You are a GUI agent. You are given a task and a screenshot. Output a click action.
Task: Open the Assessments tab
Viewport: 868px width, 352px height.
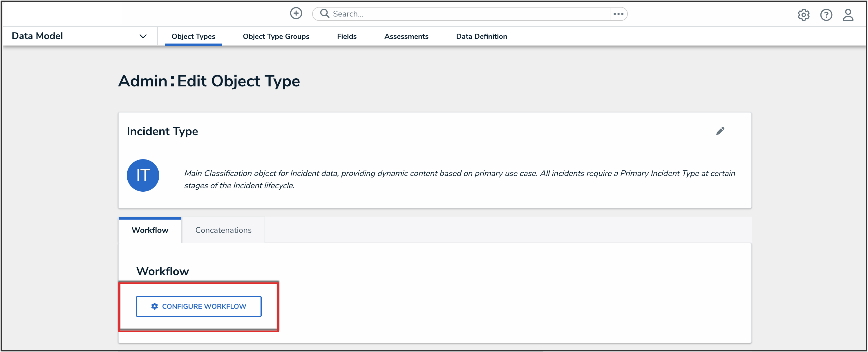pyautogui.click(x=406, y=36)
